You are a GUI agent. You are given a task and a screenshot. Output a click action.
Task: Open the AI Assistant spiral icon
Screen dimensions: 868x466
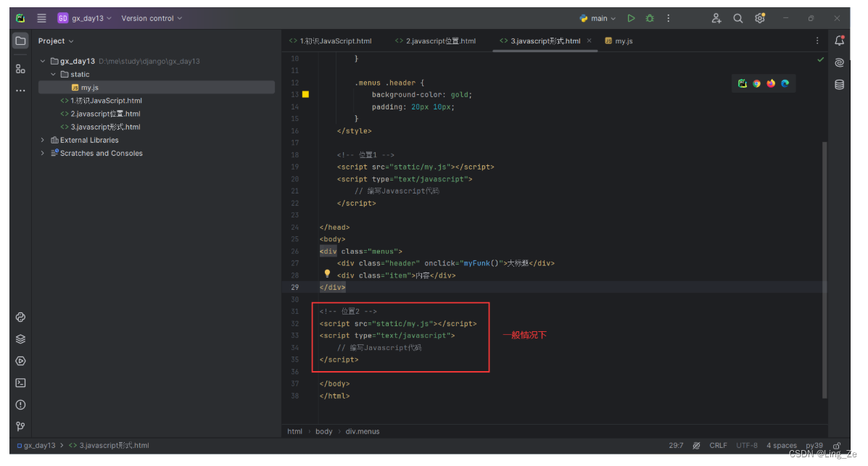pos(839,62)
